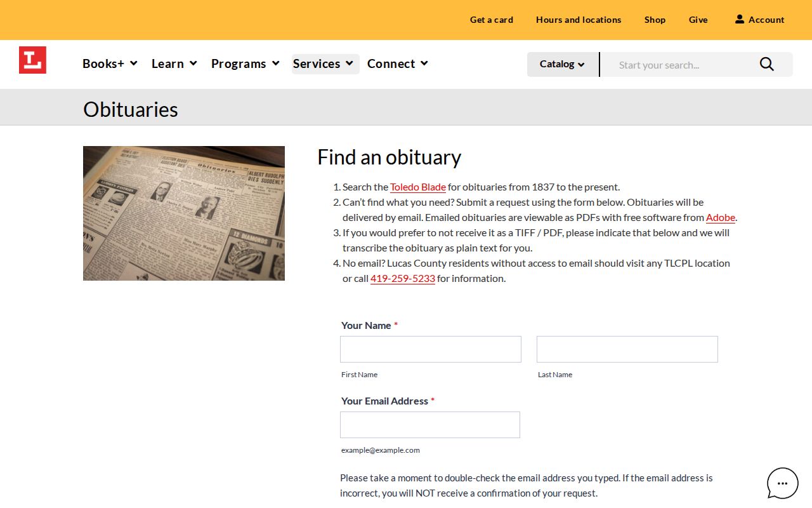Go to Hours and locations
The width and height of the screenshot is (812, 508).
pyautogui.click(x=579, y=20)
